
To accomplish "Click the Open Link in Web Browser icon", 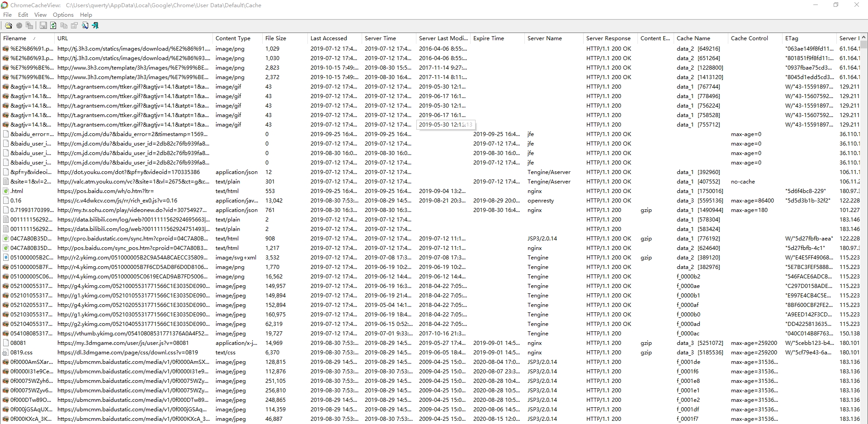I will [x=19, y=26].
